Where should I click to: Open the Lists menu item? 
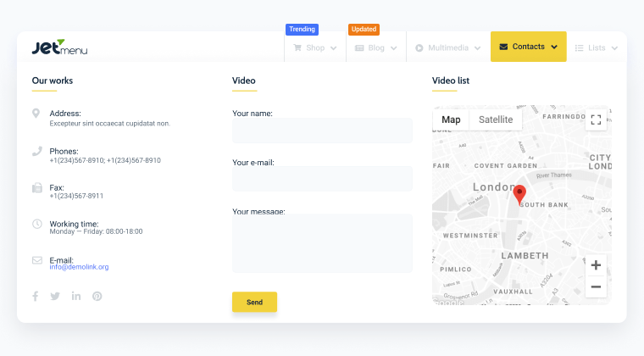597,47
